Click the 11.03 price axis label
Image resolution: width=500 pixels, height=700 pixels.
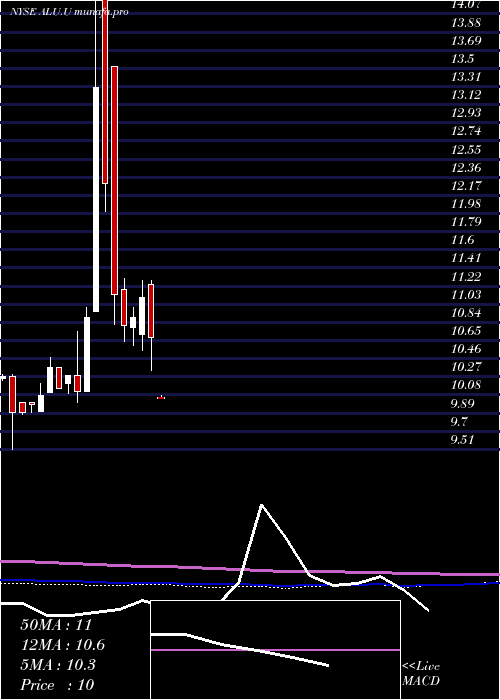(x=466, y=295)
